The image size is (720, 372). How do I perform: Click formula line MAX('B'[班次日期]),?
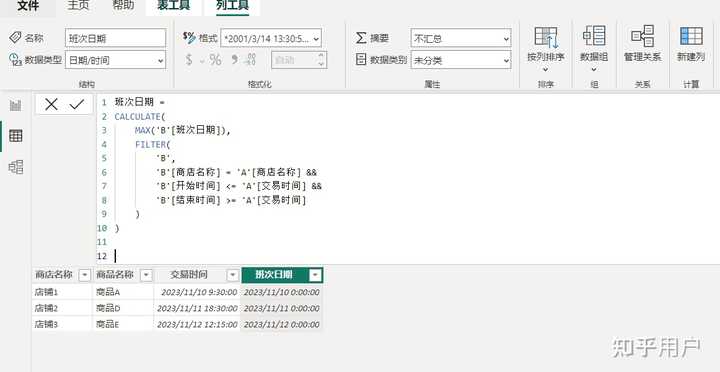coord(182,130)
